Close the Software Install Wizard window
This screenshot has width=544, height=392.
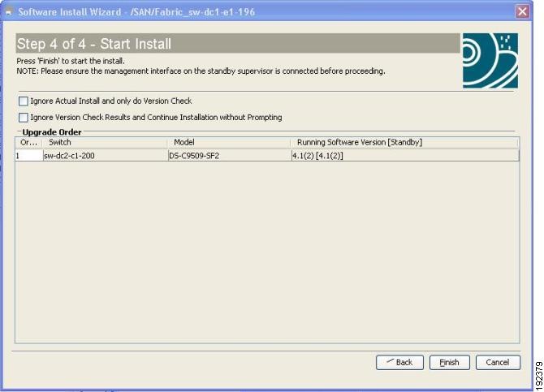(x=522, y=12)
